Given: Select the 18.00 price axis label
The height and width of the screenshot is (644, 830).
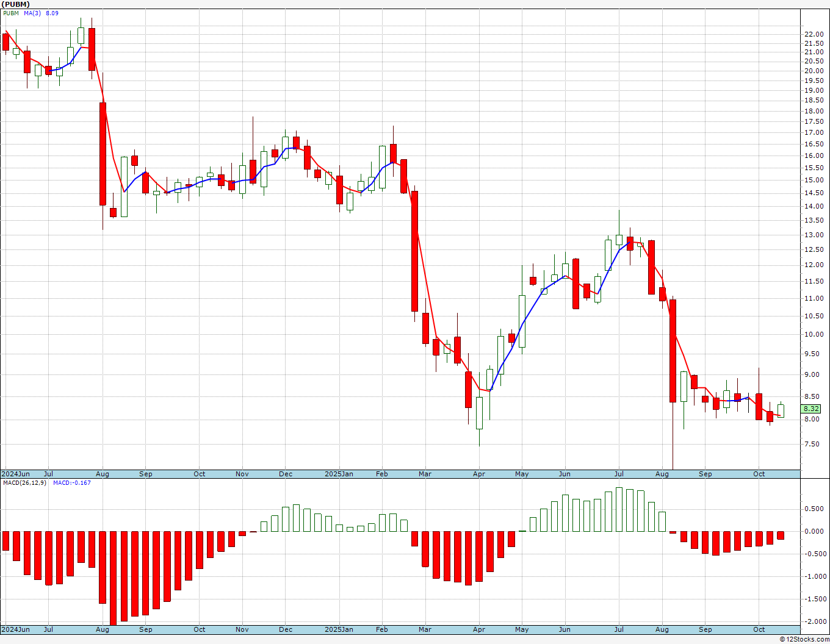Looking at the screenshot, I should (x=813, y=111).
